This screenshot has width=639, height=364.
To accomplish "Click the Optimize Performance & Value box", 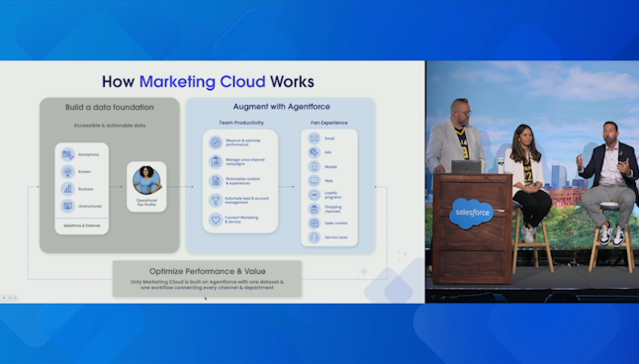I will point(207,279).
